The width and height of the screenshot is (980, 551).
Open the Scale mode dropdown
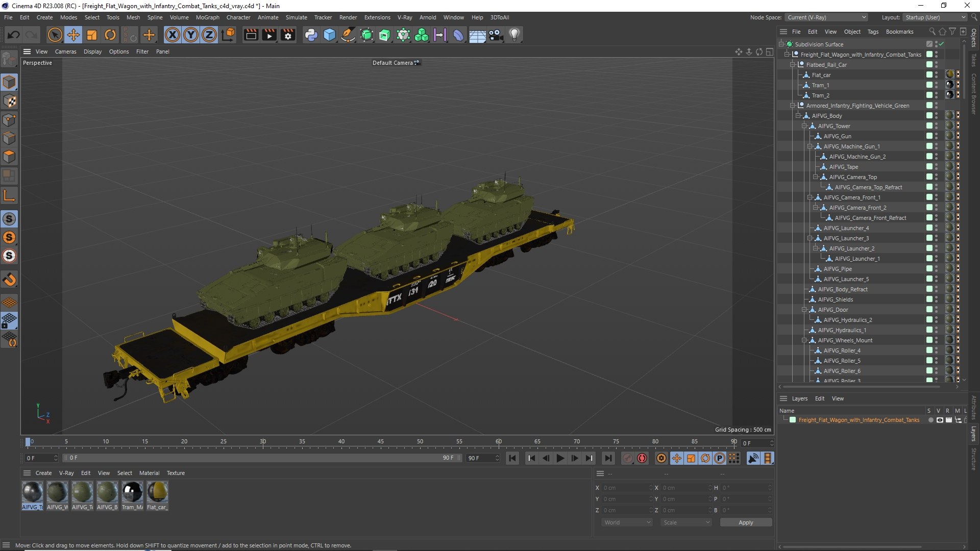(x=685, y=522)
